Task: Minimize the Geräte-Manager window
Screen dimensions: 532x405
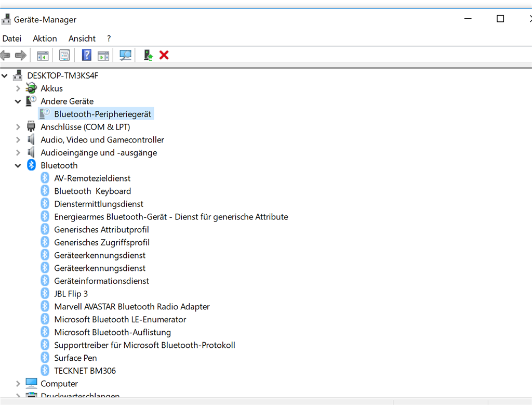Action: pyautogui.click(x=468, y=19)
